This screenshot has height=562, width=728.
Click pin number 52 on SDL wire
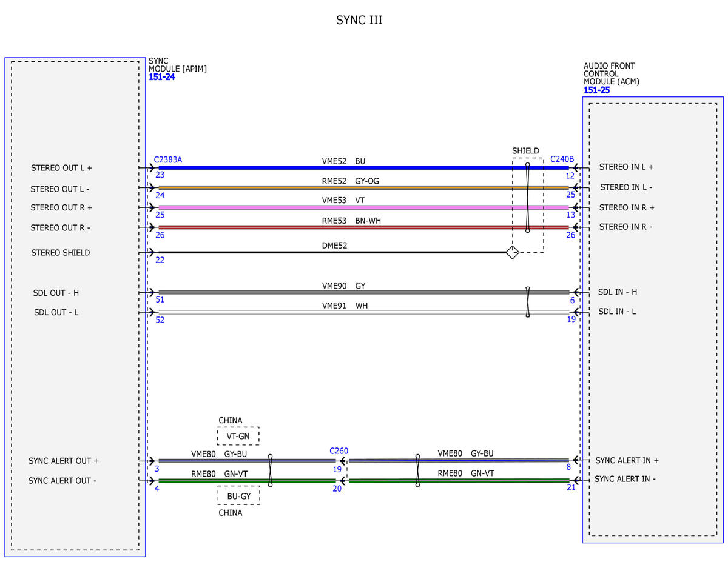(160, 319)
